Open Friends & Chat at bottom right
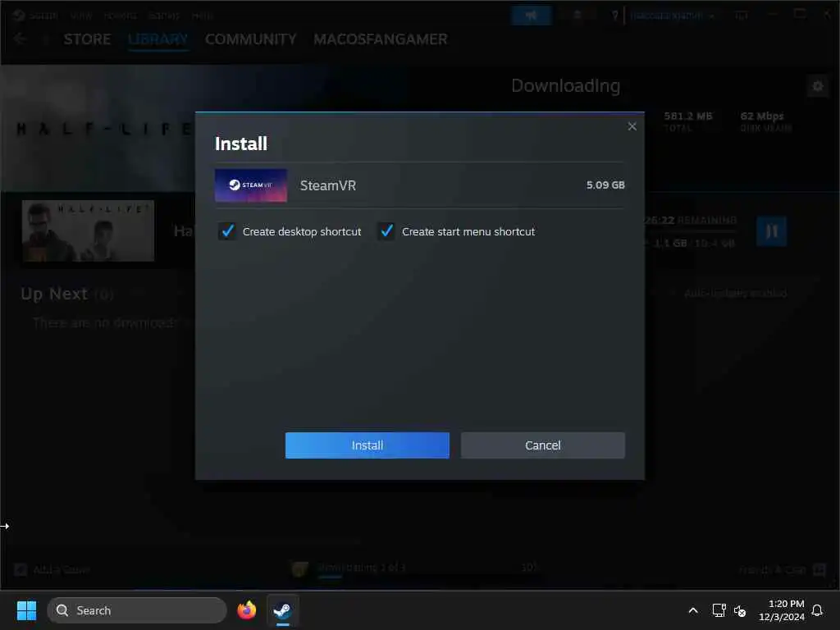The height and width of the screenshot is (630, 840). pos(772,570)
